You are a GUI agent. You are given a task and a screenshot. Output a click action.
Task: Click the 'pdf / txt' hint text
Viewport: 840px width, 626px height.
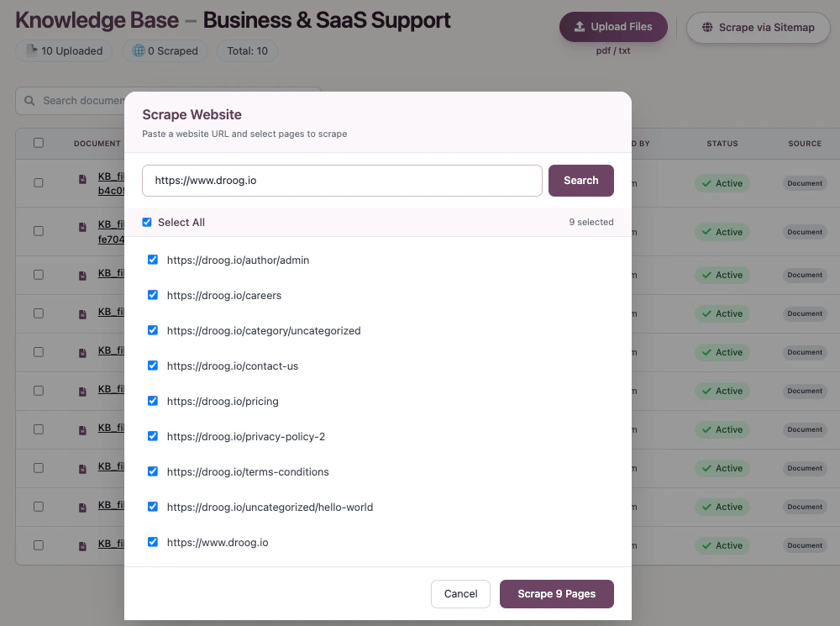pos(613,51)
